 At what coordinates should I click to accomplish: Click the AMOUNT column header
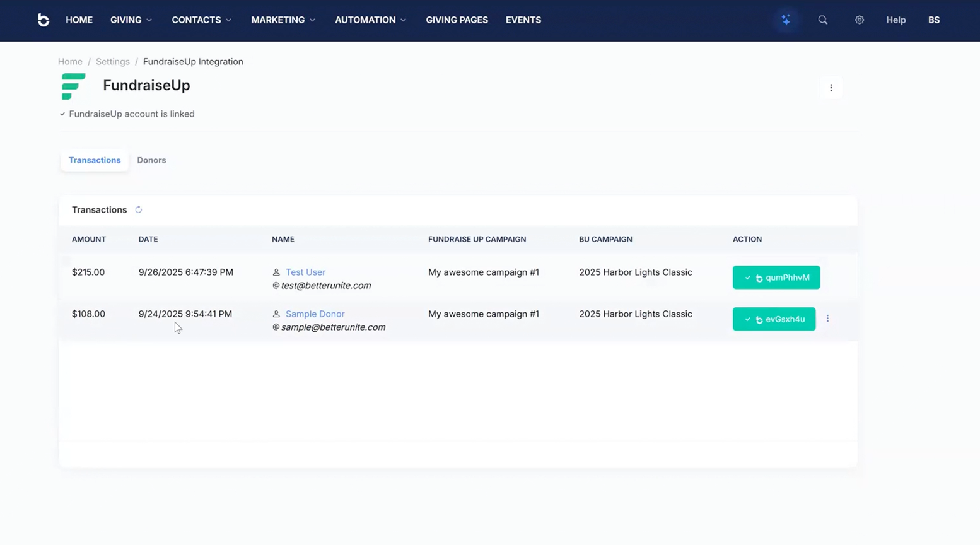click(89, 239)
